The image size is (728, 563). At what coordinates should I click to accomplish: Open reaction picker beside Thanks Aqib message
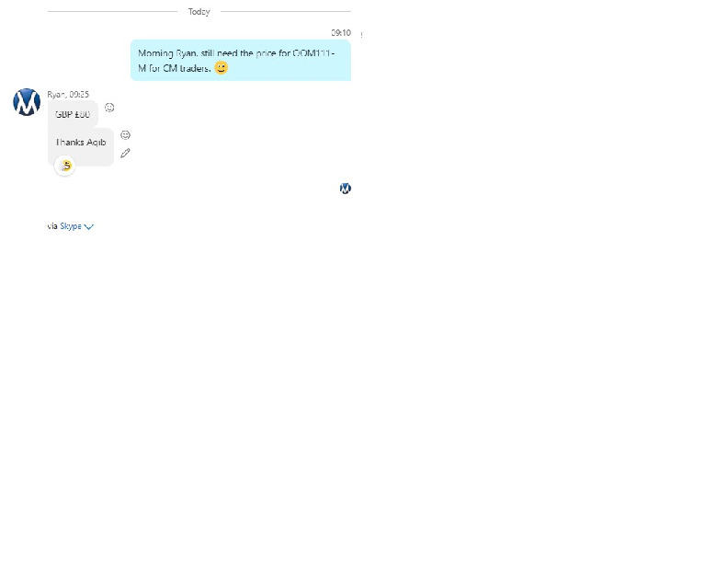pos(125,134)
